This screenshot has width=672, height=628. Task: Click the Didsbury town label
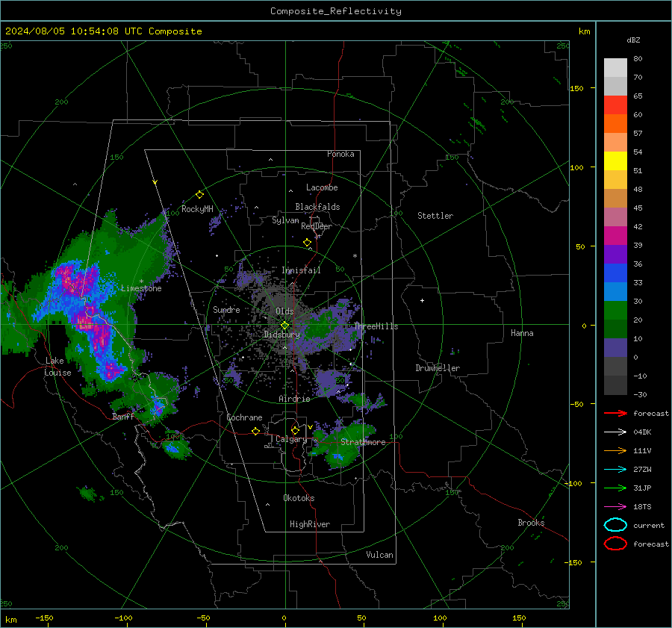(x=281, y=335)
